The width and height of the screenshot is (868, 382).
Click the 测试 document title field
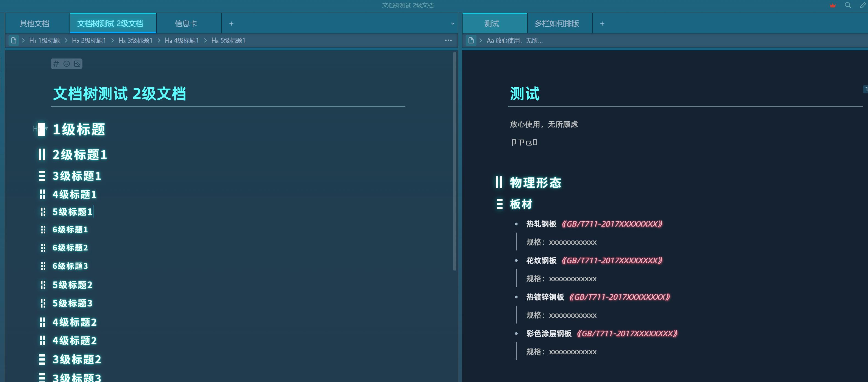point(525,94)
